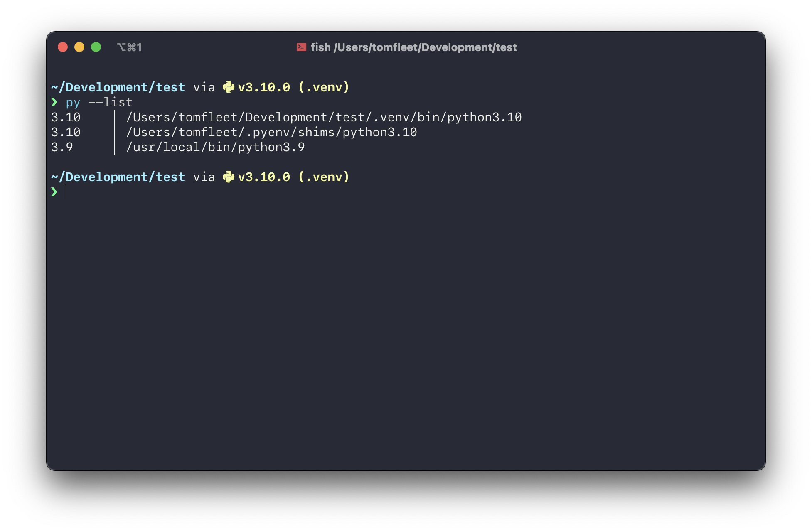Select the py command text
This screenshot has height=532, width=812.
pos(73,102)
